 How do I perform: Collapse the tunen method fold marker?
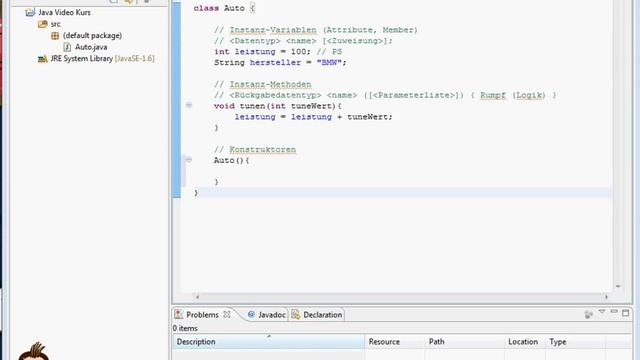pos(189,105)
